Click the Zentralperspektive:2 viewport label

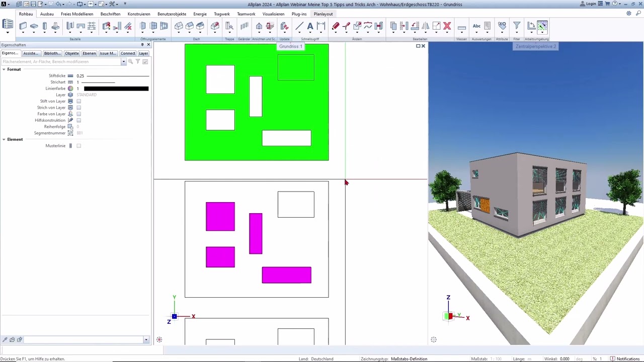click(536, 46)
